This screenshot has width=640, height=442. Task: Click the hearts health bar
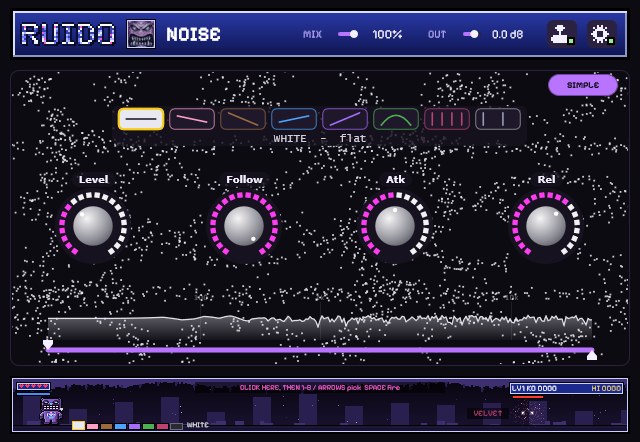point(33,386)
